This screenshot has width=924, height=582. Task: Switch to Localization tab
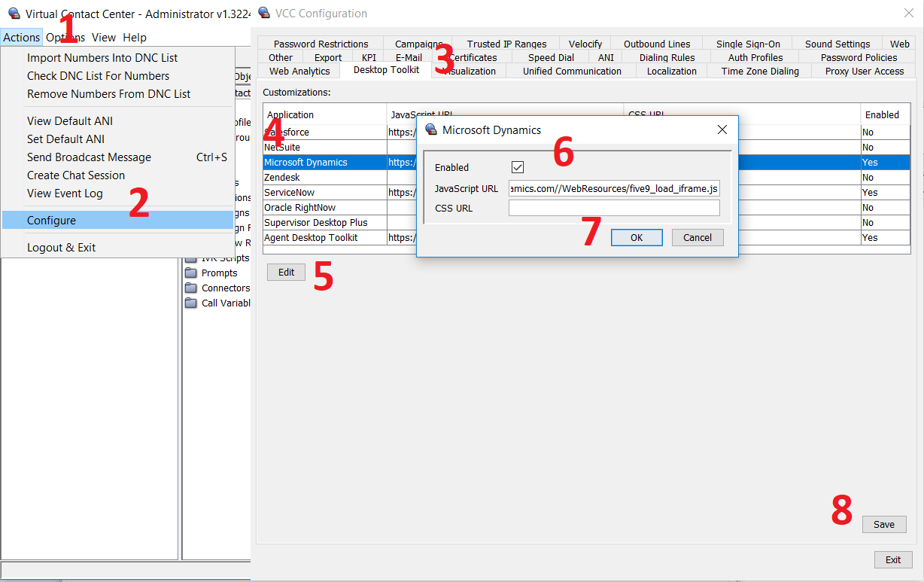(x=672, y=71)
